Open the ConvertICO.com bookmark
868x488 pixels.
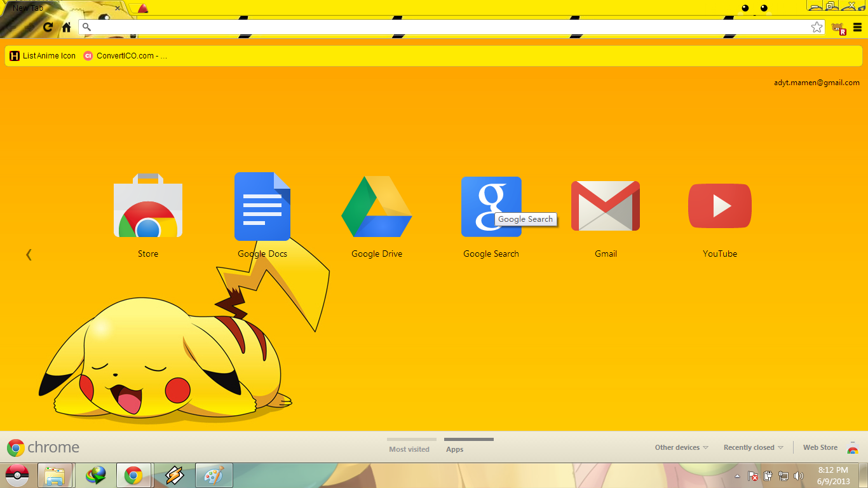[x=125, y=56]
